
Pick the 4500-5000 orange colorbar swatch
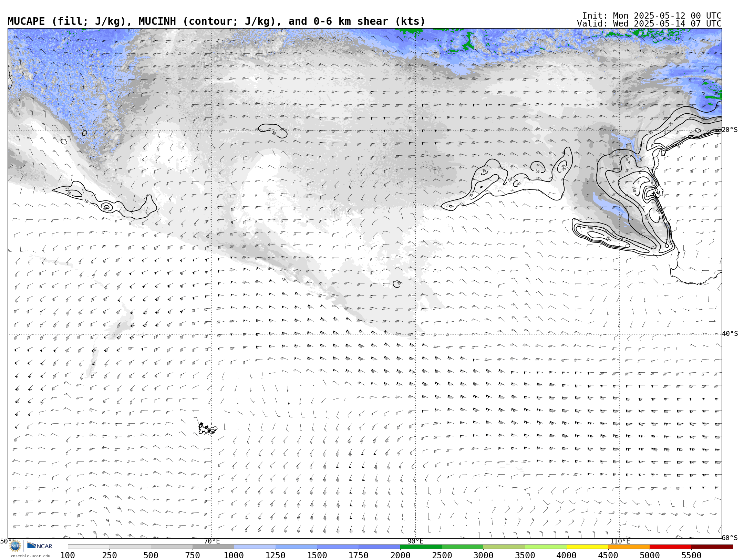point(629,547)
